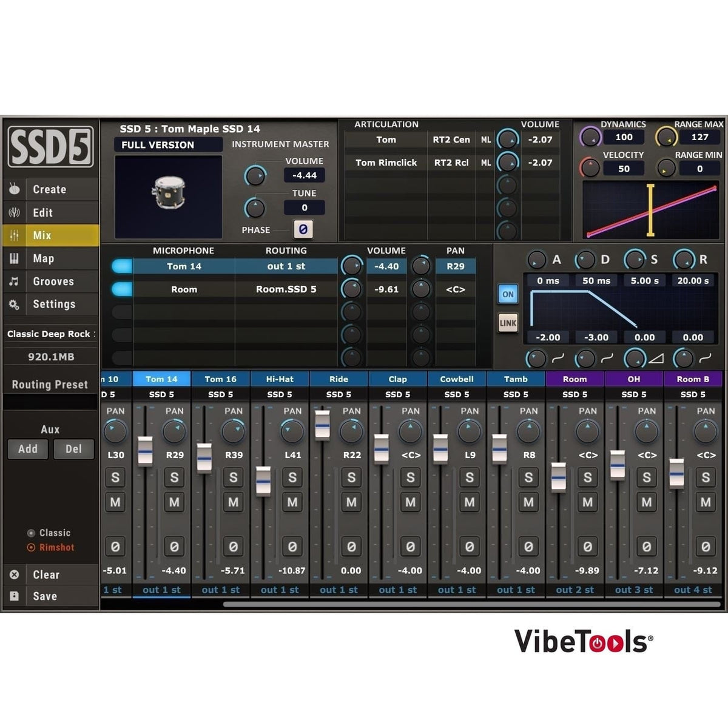Toggle the Room microphone enable light
728x728 pixels.
(x=122, y=289)
